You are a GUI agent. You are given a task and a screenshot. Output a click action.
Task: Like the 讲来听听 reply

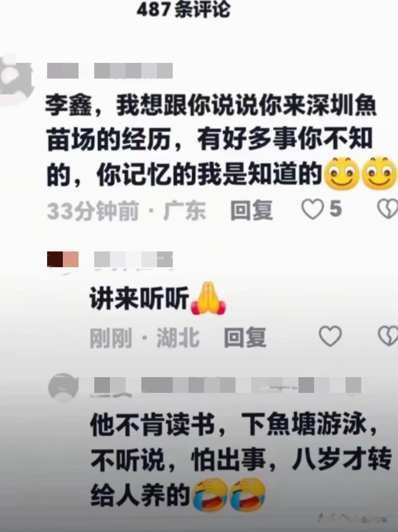point(330,336)
